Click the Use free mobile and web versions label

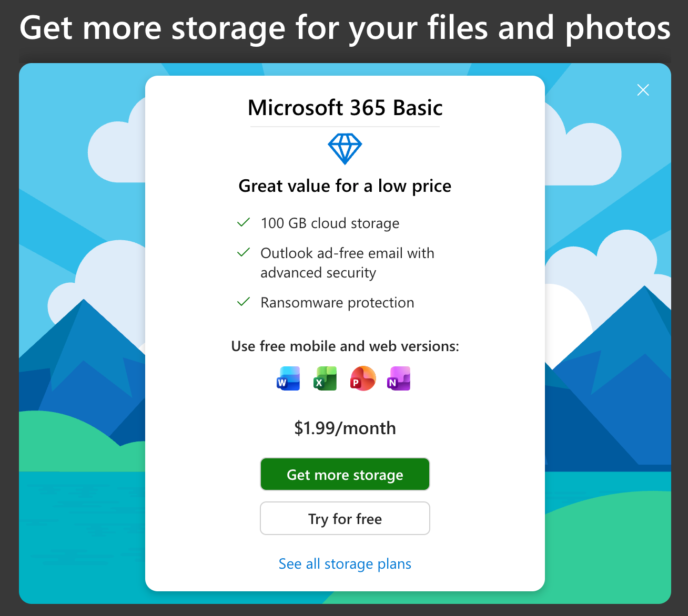pyautogui.click(x=345, y=346)
